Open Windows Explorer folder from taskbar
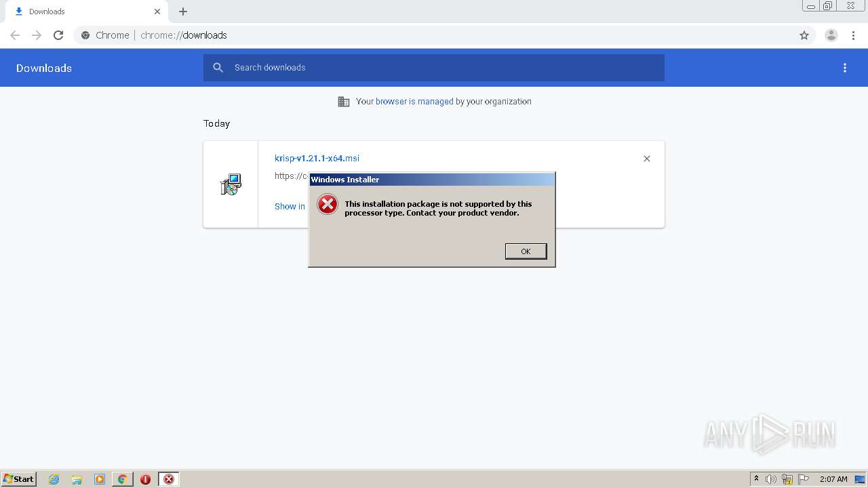The height and width of the screenshot is (488, 868). pyautogui.click(x=77, y=479)
